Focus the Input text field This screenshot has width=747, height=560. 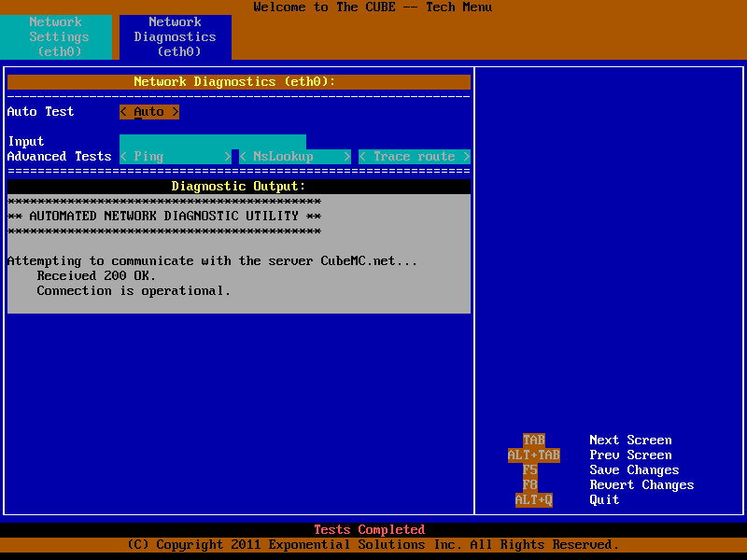click(x=213, y=142)
